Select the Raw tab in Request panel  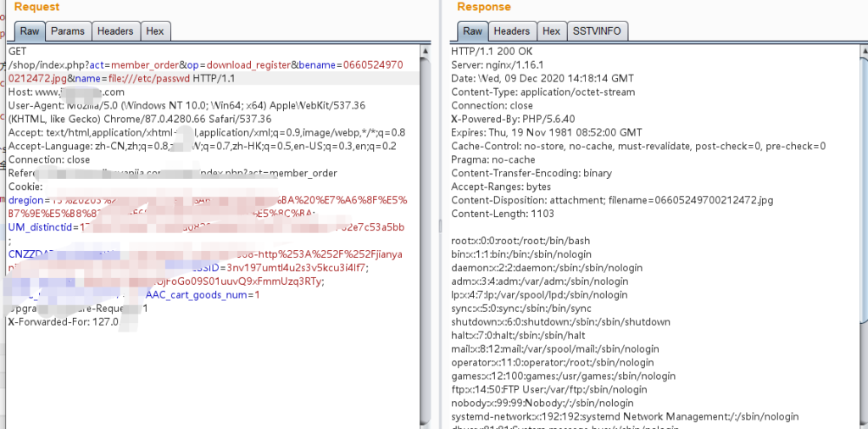click(30, 31)
